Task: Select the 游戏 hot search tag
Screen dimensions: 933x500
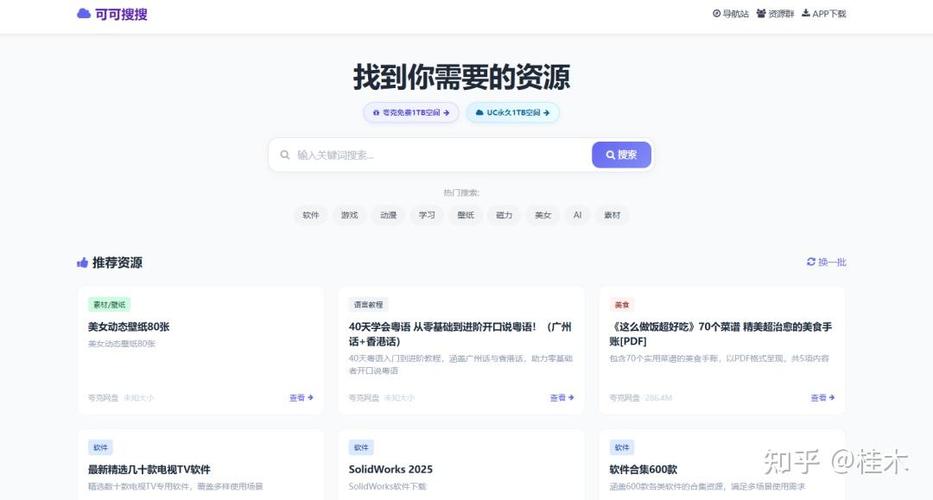Action: (349, 215)
